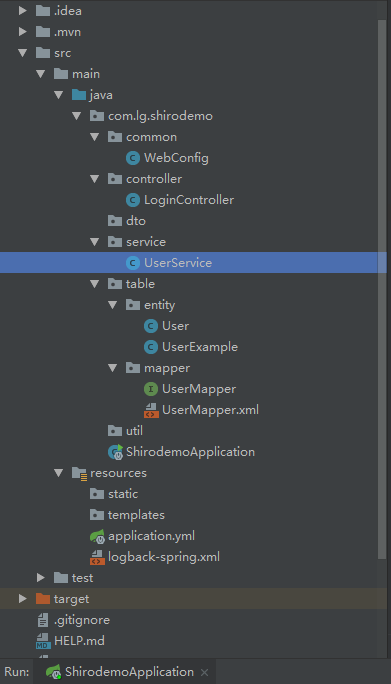This screenshot has height=684, width=391.
Task: Collapse the table package arrow
Action: 95,284
